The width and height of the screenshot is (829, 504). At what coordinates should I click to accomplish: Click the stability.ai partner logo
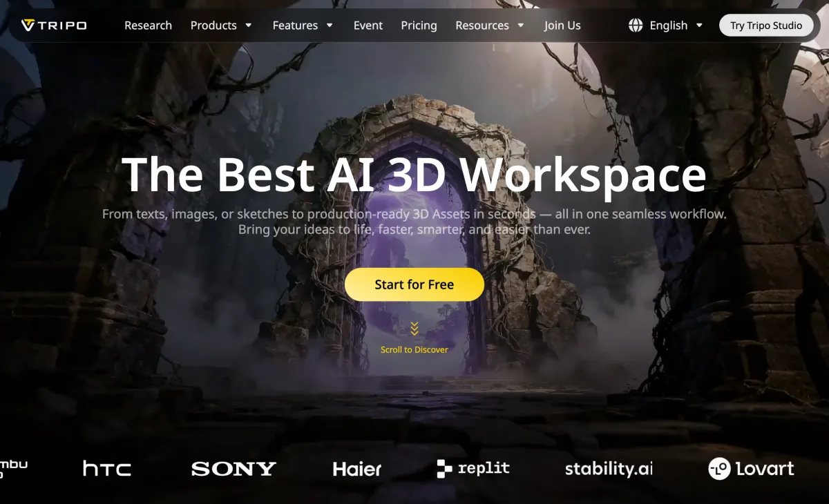pyautogui.click(x=609, y=469)
